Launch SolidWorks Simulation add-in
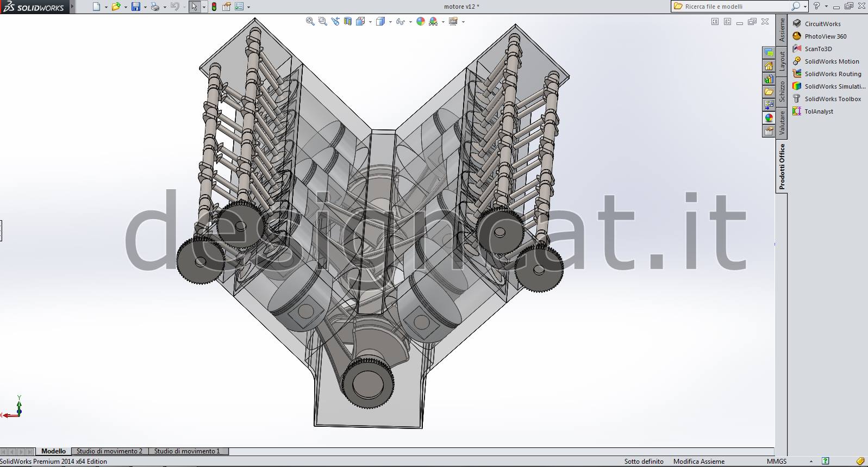The height and width of the screenshot is (467, 868). [834, 86]
